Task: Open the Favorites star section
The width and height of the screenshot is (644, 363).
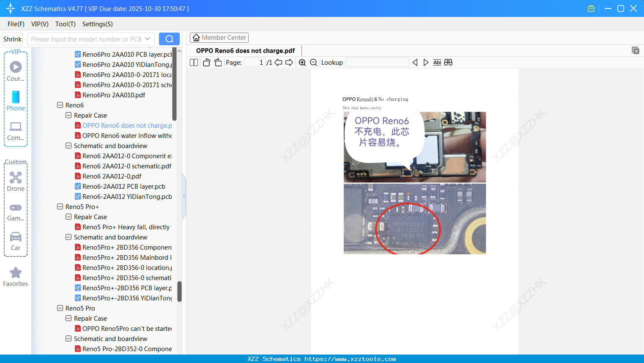Action: tap(16, 277)
